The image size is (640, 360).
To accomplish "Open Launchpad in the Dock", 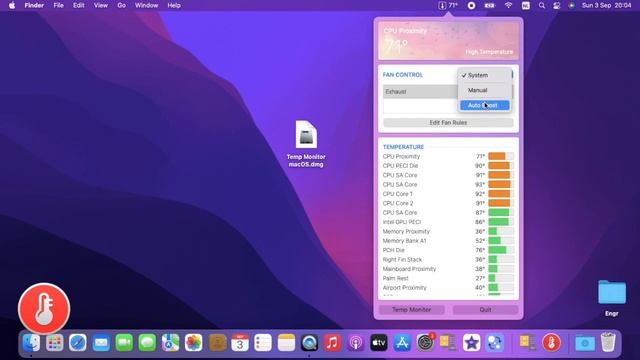I will 54,342.
